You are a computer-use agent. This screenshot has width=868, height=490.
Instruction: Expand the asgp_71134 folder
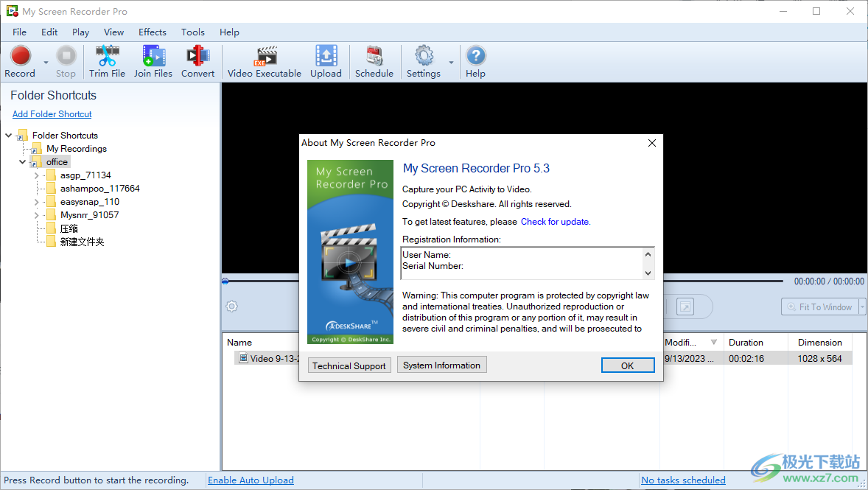click(35, 175)
